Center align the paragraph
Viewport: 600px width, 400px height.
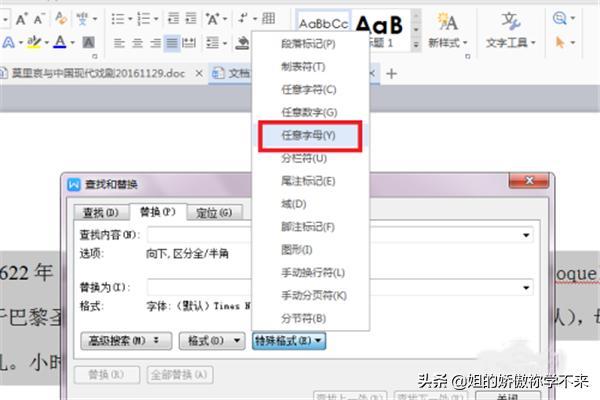137,43
